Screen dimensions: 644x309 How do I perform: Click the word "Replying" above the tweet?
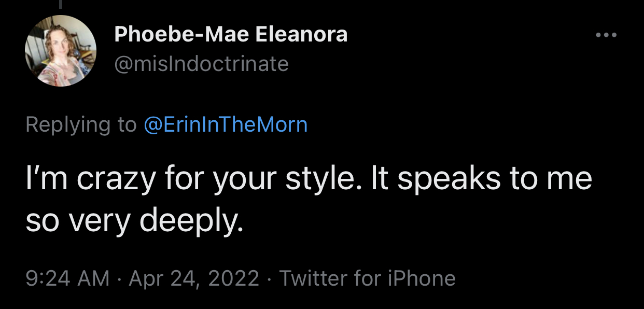(68, 124)
